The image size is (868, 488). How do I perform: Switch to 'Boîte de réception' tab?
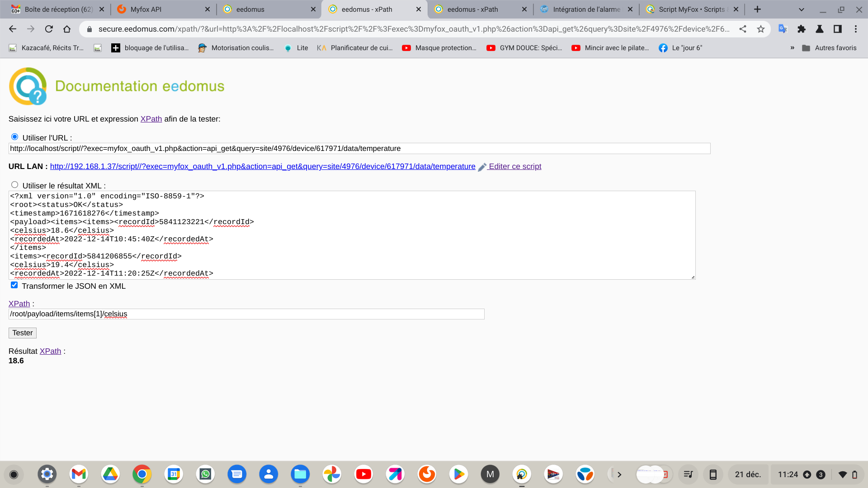[x=59, y=9]
